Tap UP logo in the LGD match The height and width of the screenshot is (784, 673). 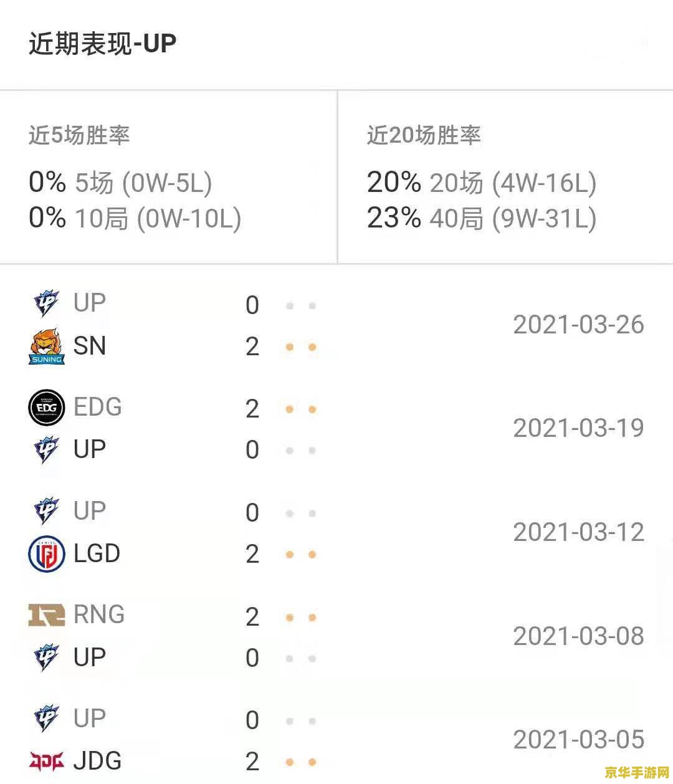[x=47, y=511]
